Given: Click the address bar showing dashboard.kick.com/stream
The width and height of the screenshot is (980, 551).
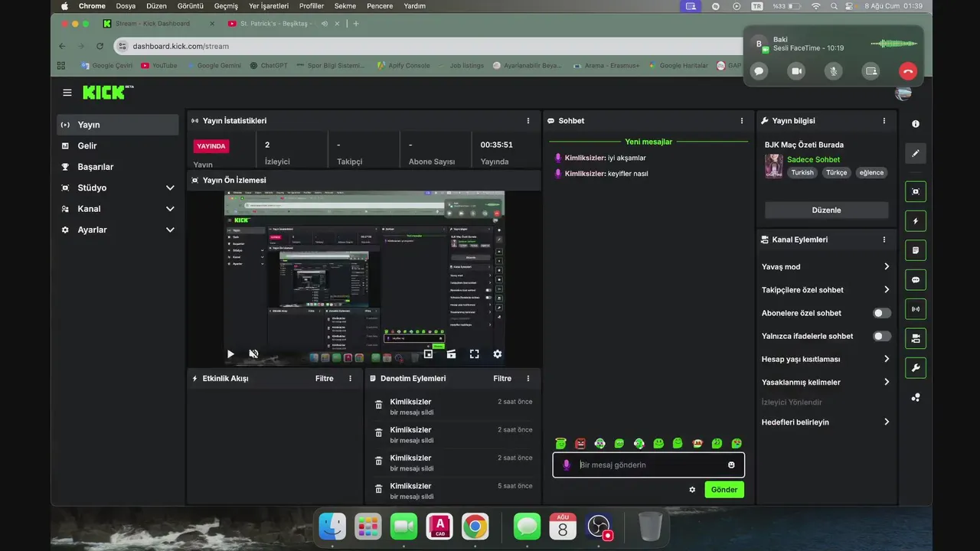Looking at the screenshot, I should 429,46.
